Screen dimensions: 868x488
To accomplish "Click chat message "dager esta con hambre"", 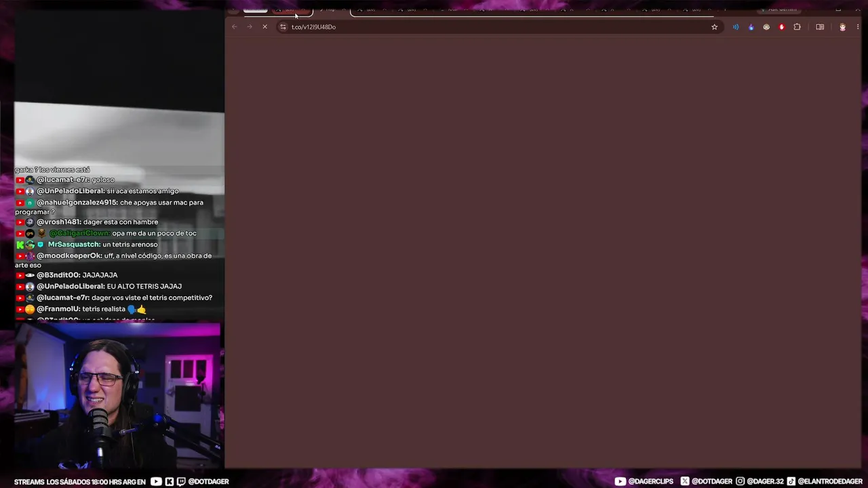I will (121, 222).
